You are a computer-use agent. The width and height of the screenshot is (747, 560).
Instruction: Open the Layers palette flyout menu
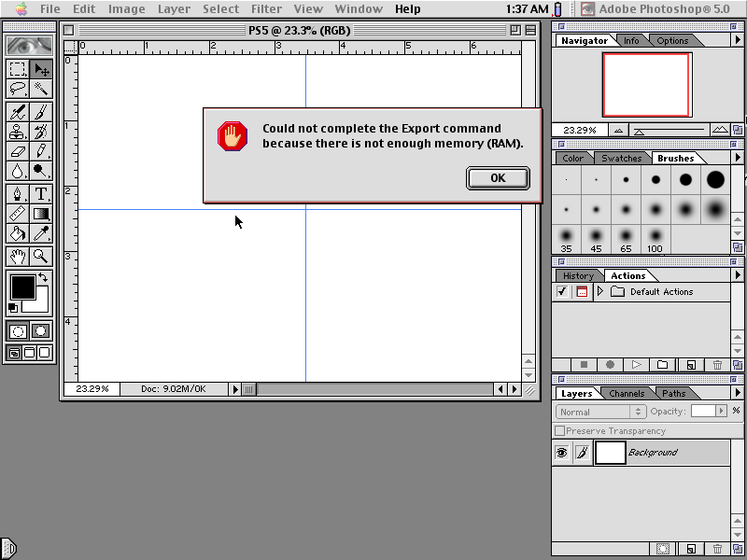[738, 393]
